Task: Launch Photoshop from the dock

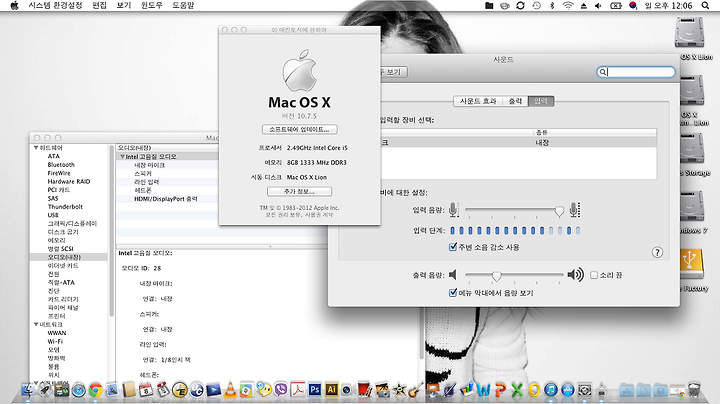Action: click(315, 390)
